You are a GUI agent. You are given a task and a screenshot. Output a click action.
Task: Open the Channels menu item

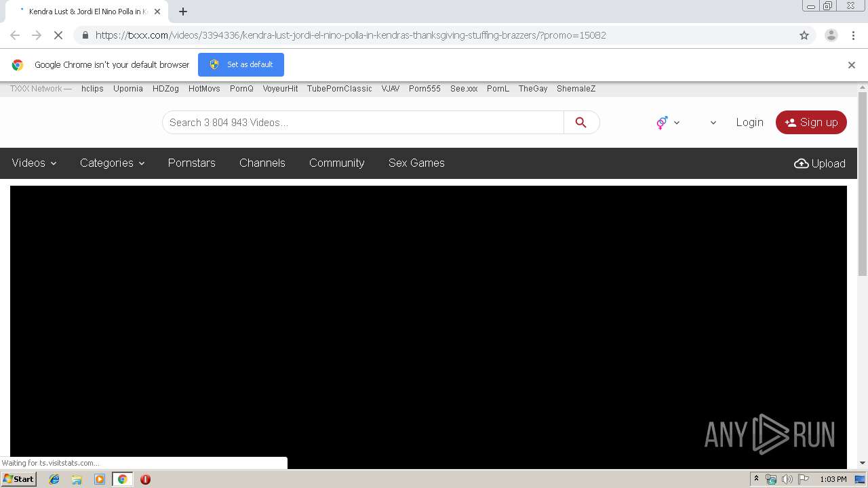pyautogui.click(x=262, y=163)
